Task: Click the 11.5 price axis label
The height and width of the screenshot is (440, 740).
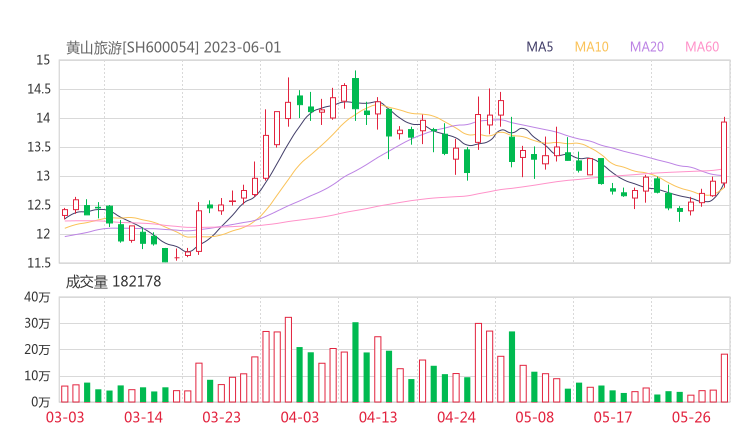Action: click(39, 263)
